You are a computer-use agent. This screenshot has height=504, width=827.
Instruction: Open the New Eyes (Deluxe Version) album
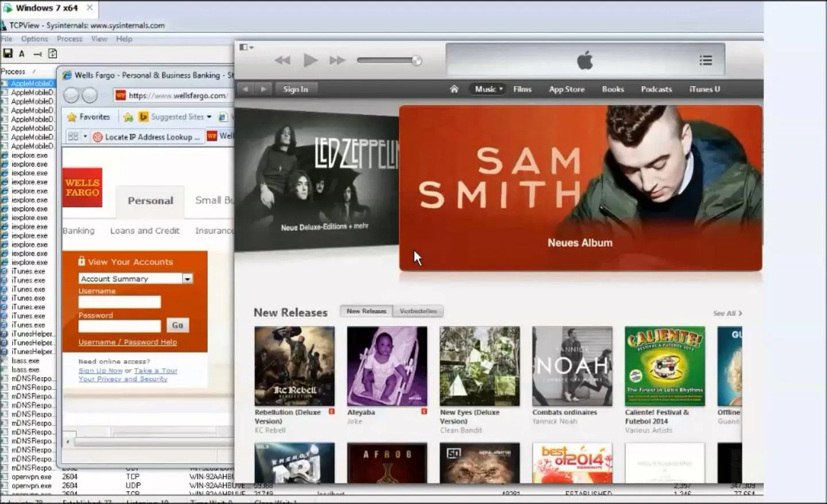click(x=480, y=366)
